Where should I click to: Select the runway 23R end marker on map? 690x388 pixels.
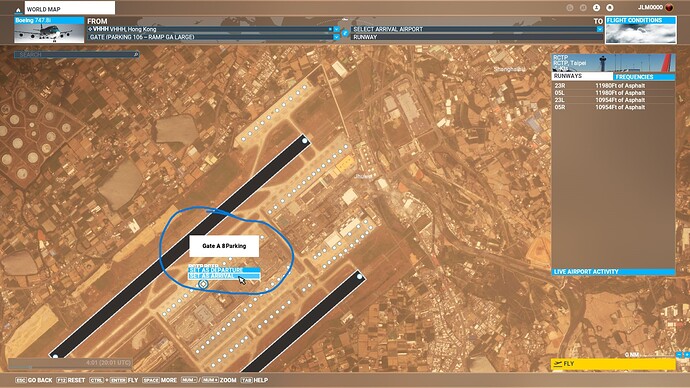[x=305, y=141]
